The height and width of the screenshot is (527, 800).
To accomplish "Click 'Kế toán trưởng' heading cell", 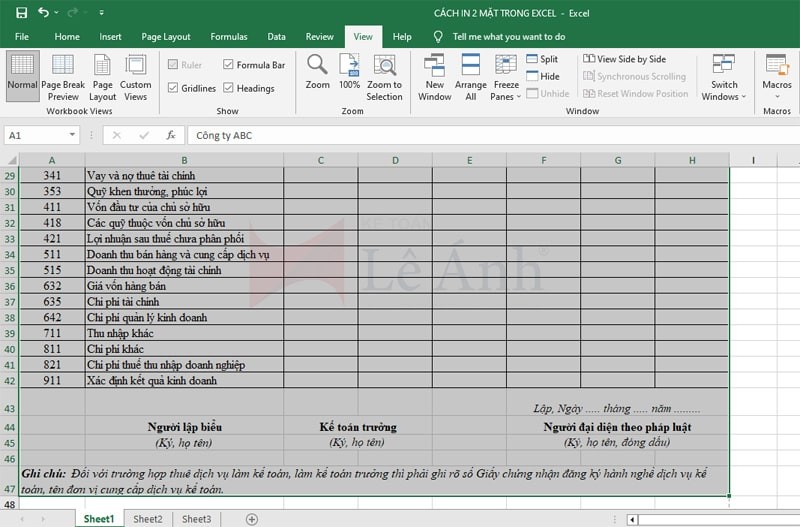I will click(358, 427).
